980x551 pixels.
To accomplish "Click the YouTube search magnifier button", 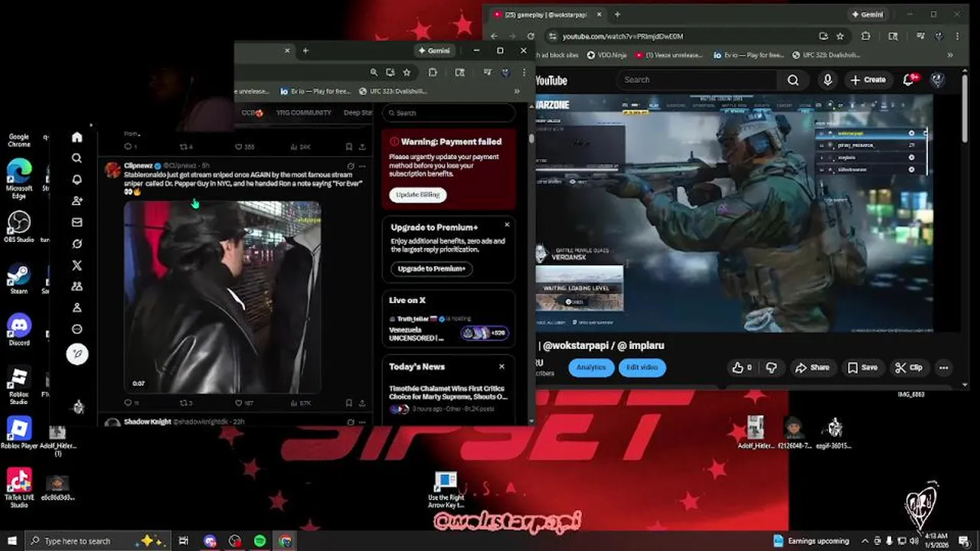I will pos(793,80).
